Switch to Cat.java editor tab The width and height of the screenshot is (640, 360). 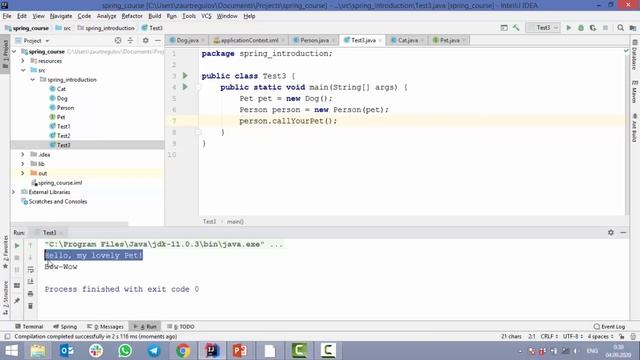(407, 40)
